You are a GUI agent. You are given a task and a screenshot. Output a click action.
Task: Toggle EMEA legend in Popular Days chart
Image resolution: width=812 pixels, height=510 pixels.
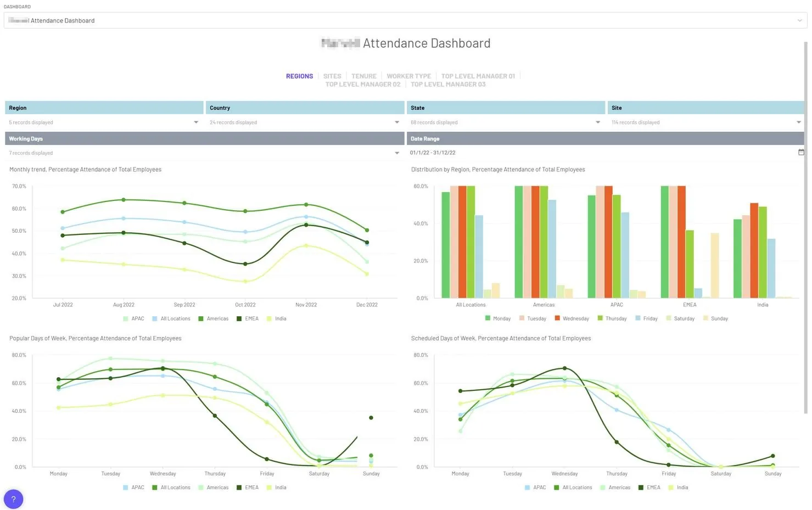[248, 487]
